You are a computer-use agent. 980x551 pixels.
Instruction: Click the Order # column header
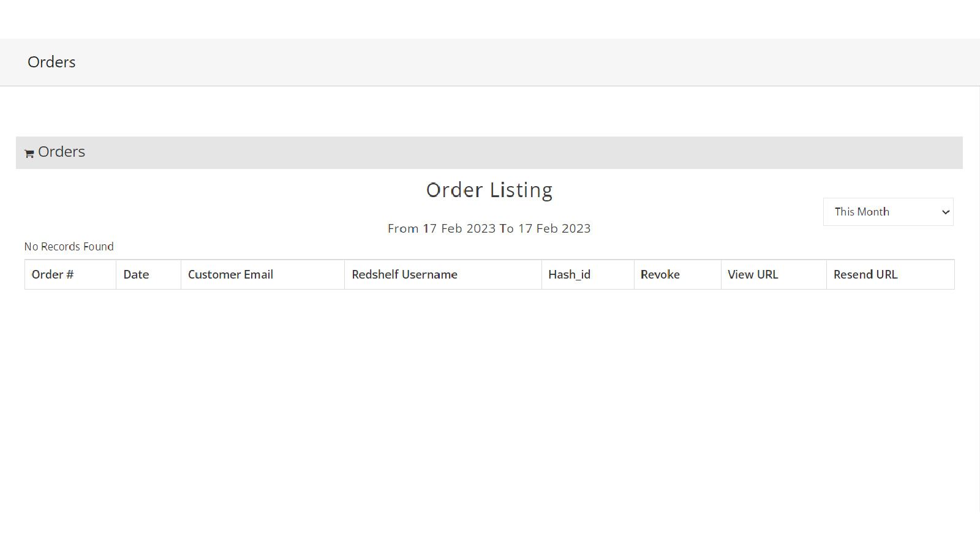[70, 274]
